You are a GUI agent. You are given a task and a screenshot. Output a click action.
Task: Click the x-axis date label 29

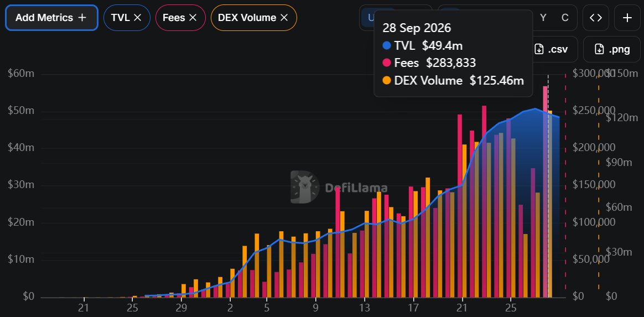(181, 308)
